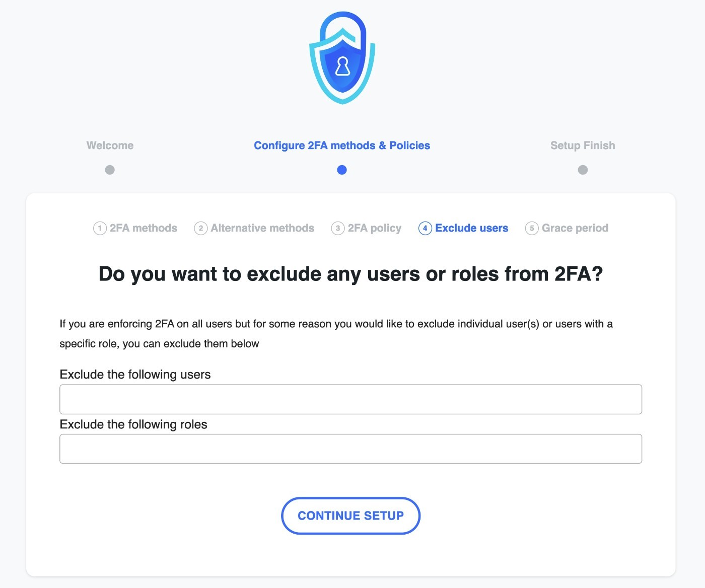
Task: Click the Welcome step dot
Action: 110,170
